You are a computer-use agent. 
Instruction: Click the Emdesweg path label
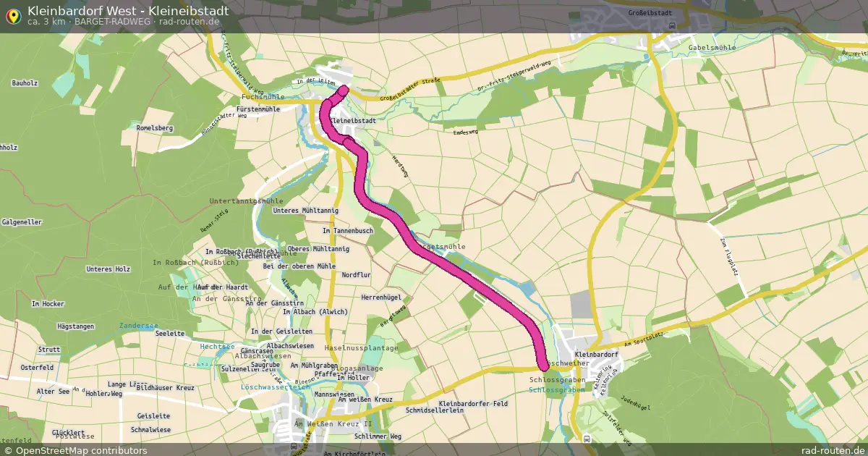pyautogui.click(x=465, y=132)
